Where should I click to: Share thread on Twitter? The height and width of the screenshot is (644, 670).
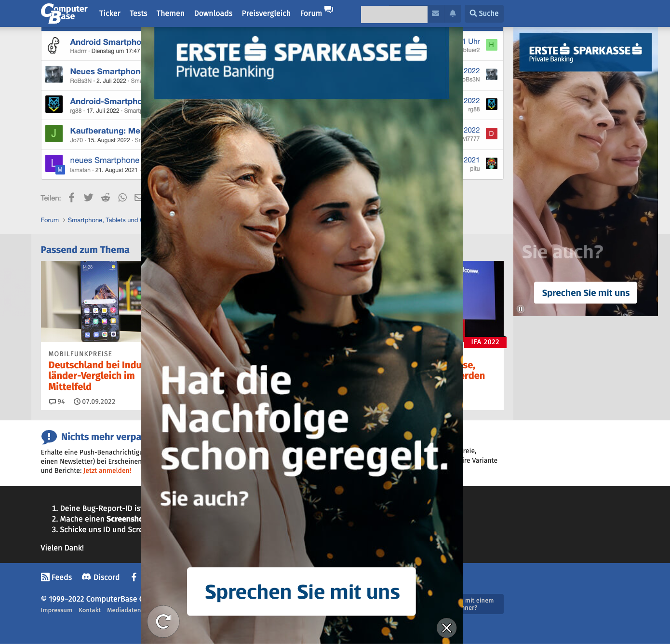point(89,198)
